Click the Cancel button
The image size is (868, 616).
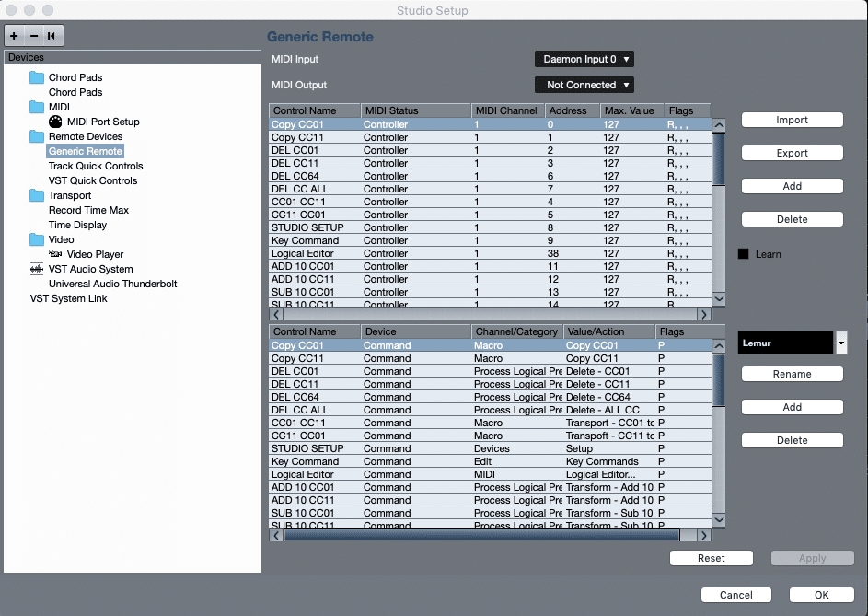[x=736, y=595]
